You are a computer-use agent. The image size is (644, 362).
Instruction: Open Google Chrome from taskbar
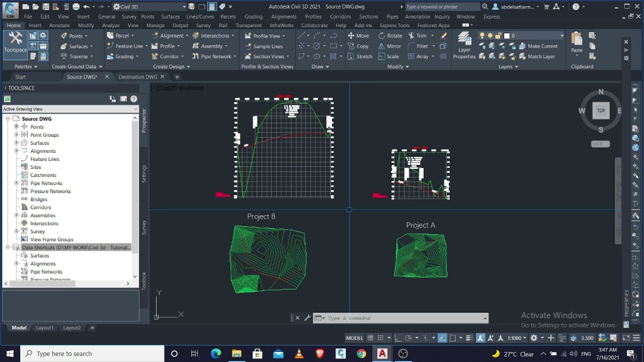coord(361,354)
